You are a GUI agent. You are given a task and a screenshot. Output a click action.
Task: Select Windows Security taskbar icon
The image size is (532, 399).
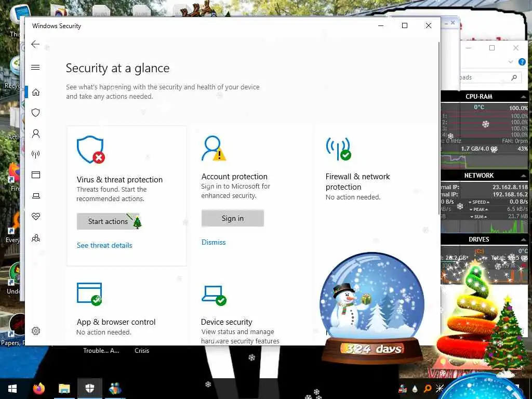pyautogui.click(x=89, y=389)
